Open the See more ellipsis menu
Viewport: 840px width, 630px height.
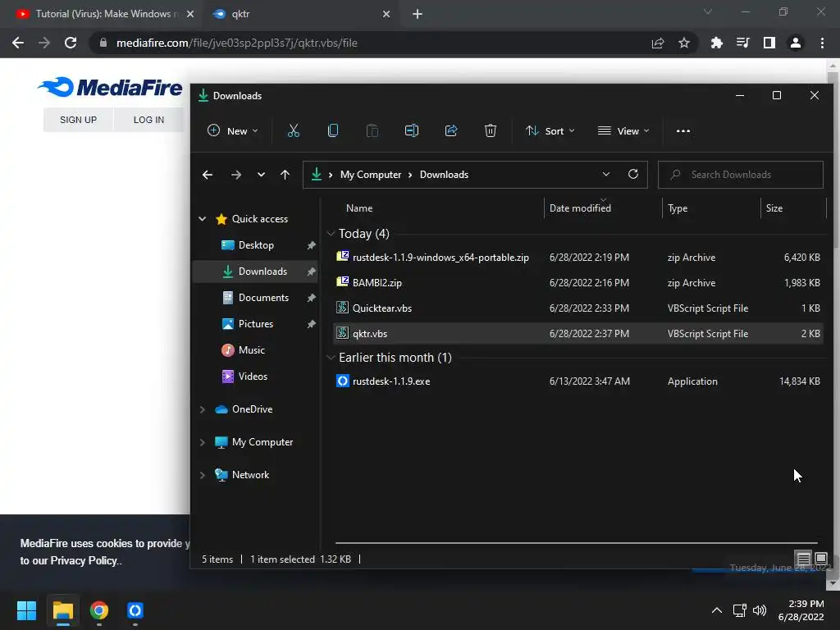[x=683, y=130]
